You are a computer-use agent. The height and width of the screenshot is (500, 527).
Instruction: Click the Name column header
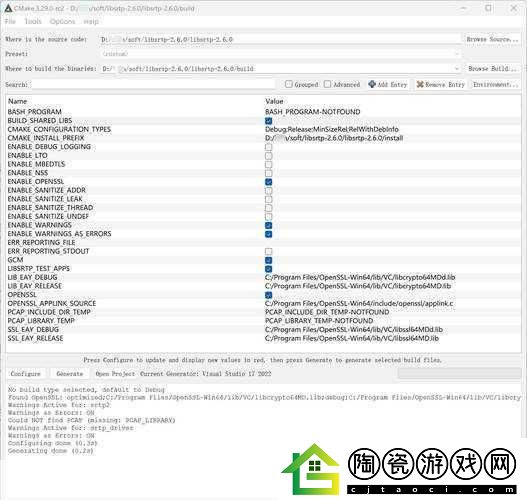pos(17,101)
